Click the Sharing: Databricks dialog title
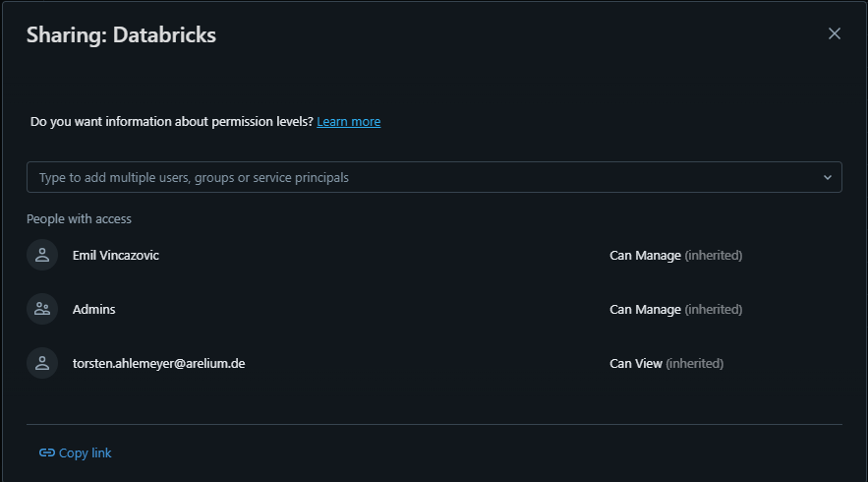 (121, 35)
